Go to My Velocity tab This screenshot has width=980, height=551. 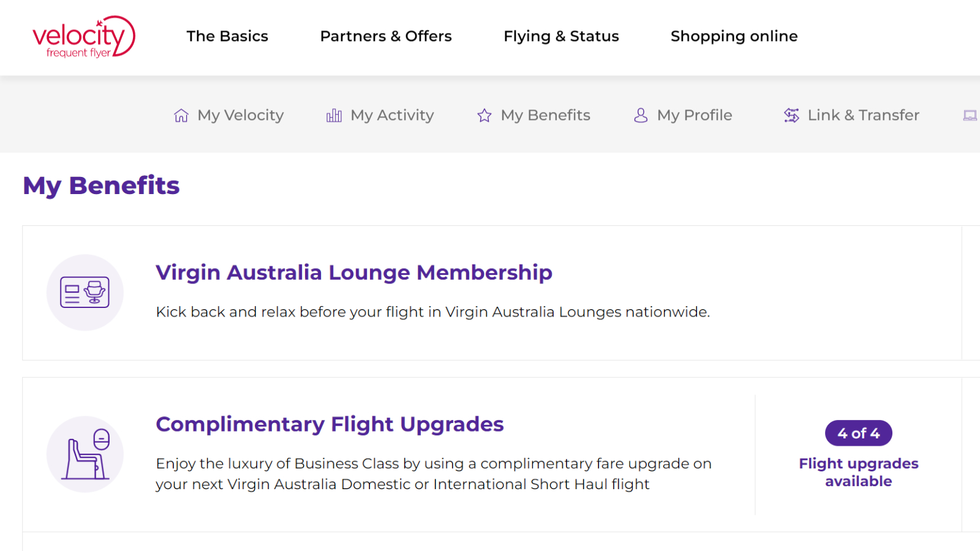click(241, 115)
